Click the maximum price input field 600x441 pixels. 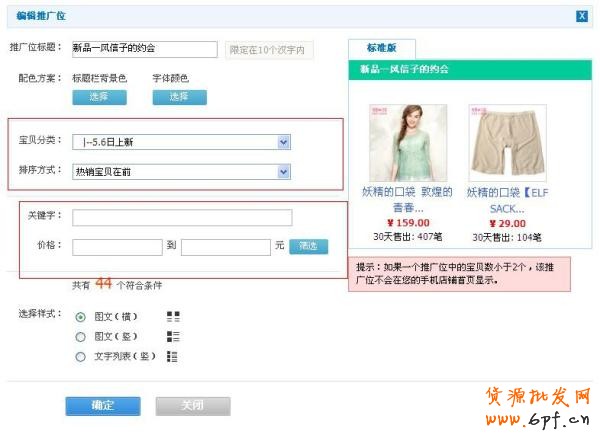226,246
